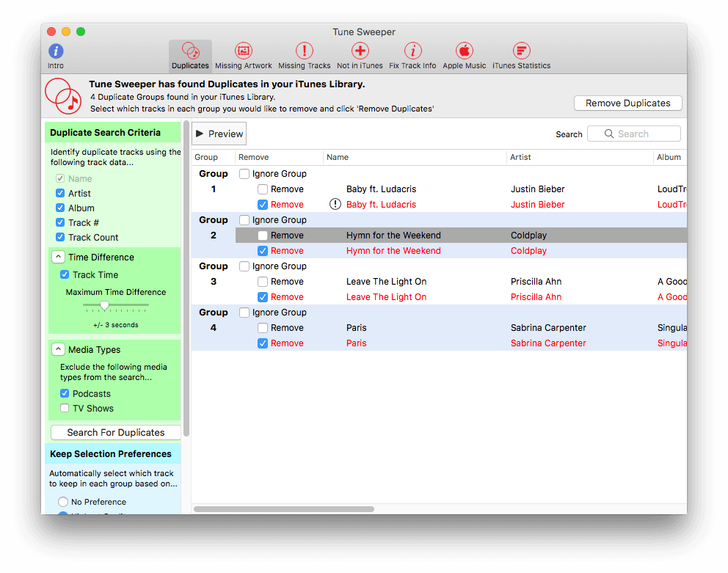Check Ignore Group for Group 2
The height and width of the screenshot is (573, 728).
click(x=244, y=219)
